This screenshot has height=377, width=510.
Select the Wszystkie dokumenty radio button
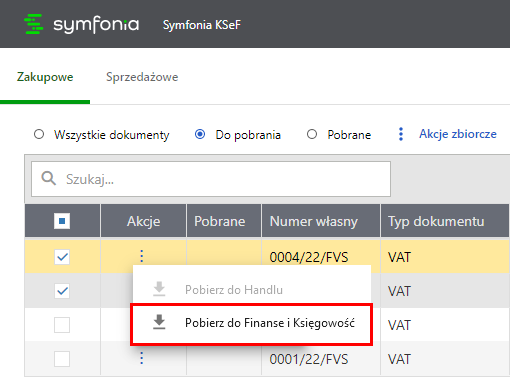(x=39, y=134)
